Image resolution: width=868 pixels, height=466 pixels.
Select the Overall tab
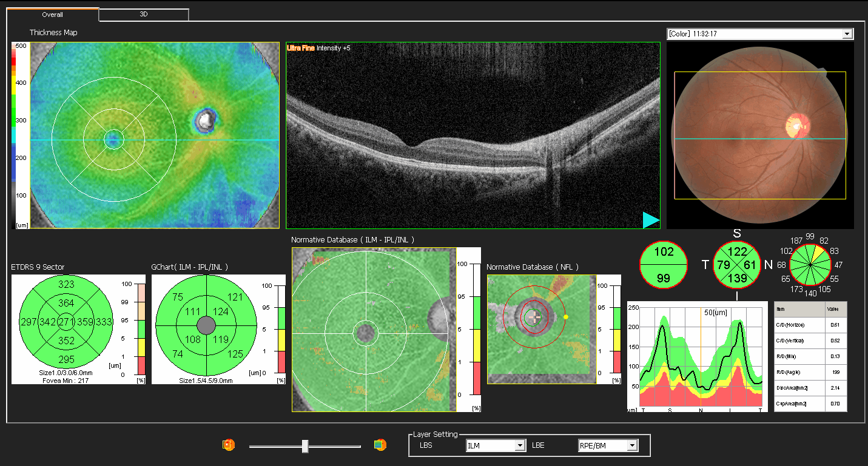click(52, 15)
